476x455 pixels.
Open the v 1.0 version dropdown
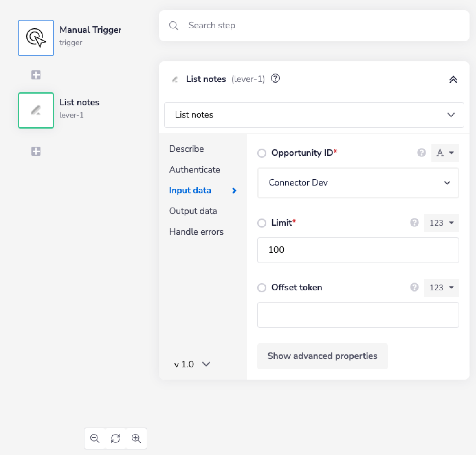(192, 364)
